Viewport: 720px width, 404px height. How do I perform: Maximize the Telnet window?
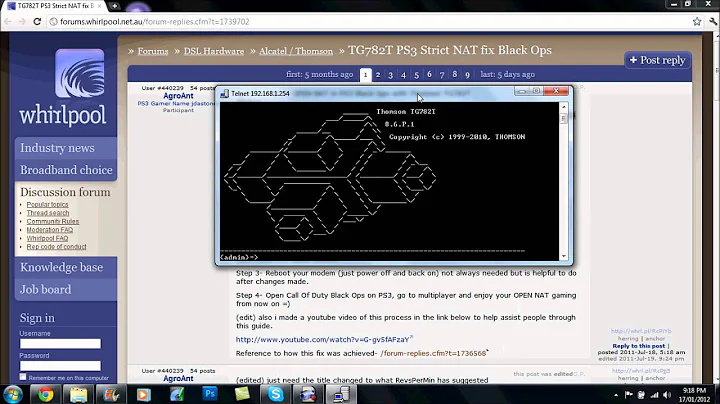(536, 91)
